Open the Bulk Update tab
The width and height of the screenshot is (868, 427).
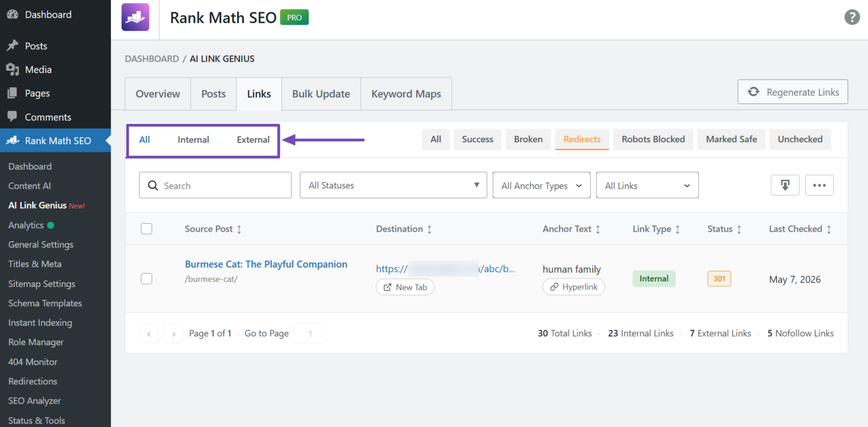pyautogui.click(x=321, y=94)
